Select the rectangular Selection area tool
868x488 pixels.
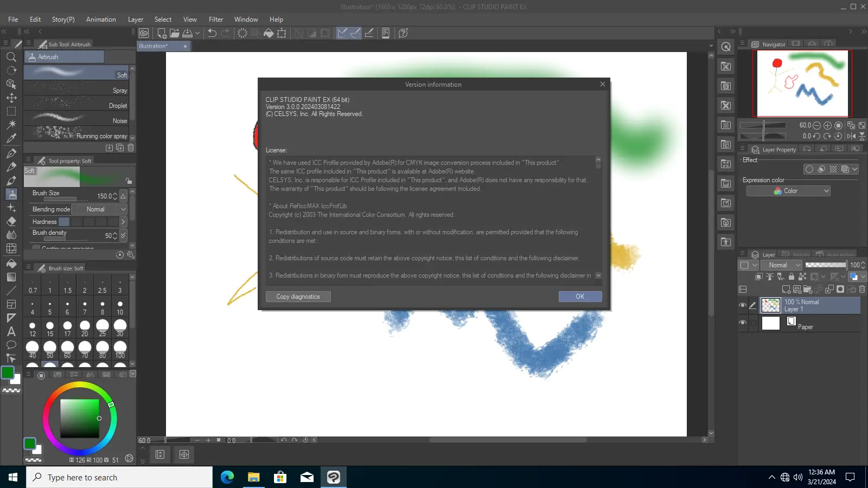(11, 111)
